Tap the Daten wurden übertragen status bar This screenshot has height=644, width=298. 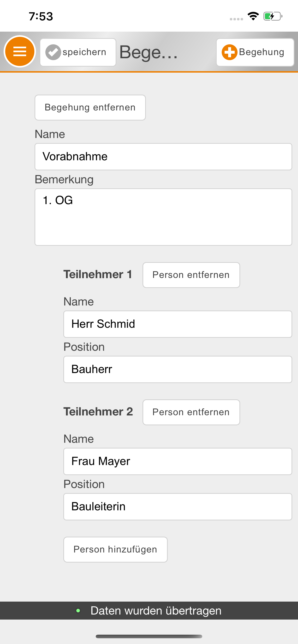point(156,610)
